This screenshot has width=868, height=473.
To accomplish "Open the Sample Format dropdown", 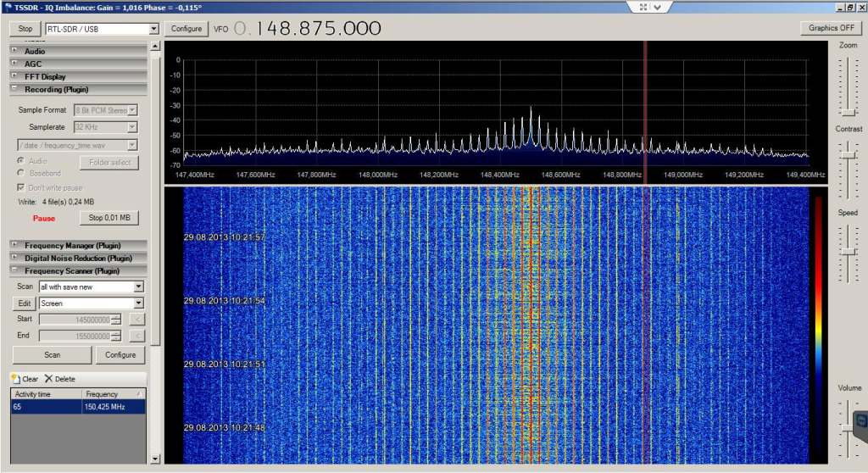I will point(132,110).
